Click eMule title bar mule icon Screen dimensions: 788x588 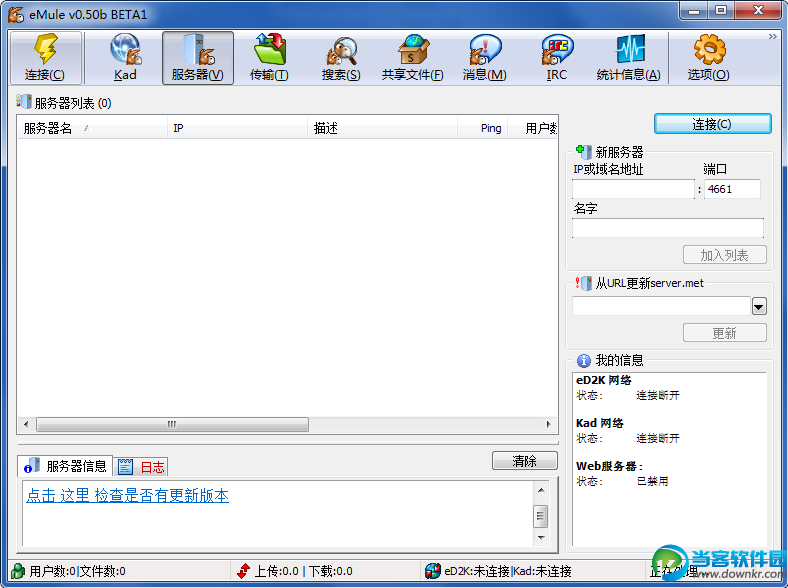tap(16, 14)
